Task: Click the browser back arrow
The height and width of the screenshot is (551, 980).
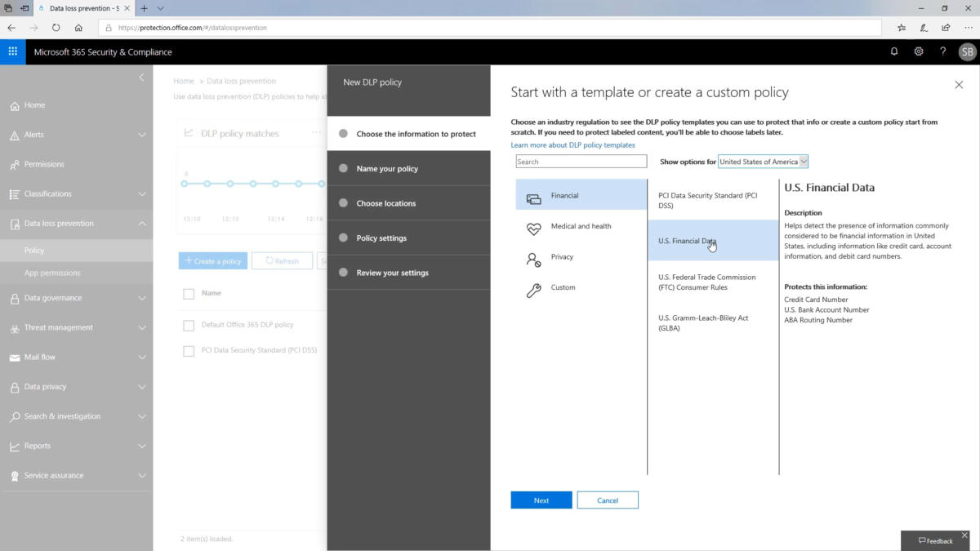Action: [x=11, y=27]
